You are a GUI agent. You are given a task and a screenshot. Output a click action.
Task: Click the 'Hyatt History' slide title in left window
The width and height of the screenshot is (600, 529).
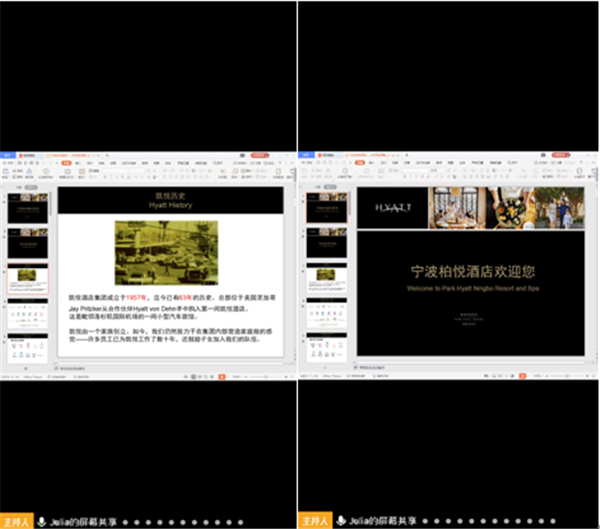[x=170, y=206]
